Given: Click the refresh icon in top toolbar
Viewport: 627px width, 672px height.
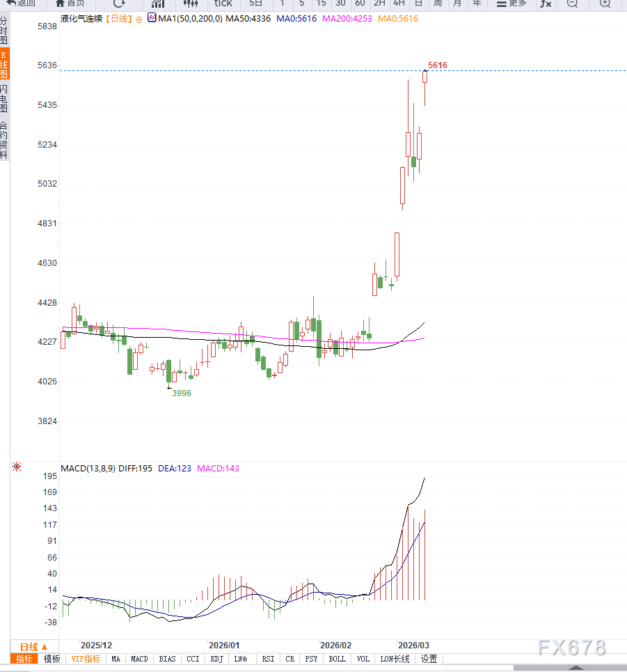Looking at the screenshot, I should pyautogui.click(x=120, y=3).
